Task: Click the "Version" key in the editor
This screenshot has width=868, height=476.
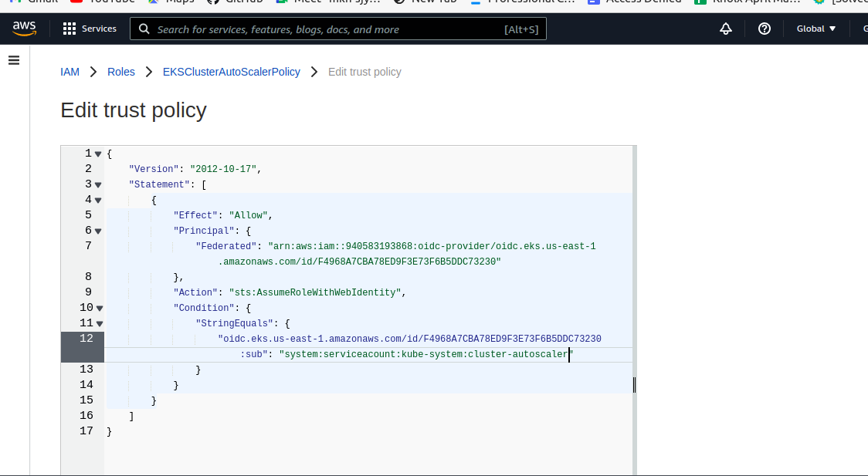Action: tap(154, 169)
